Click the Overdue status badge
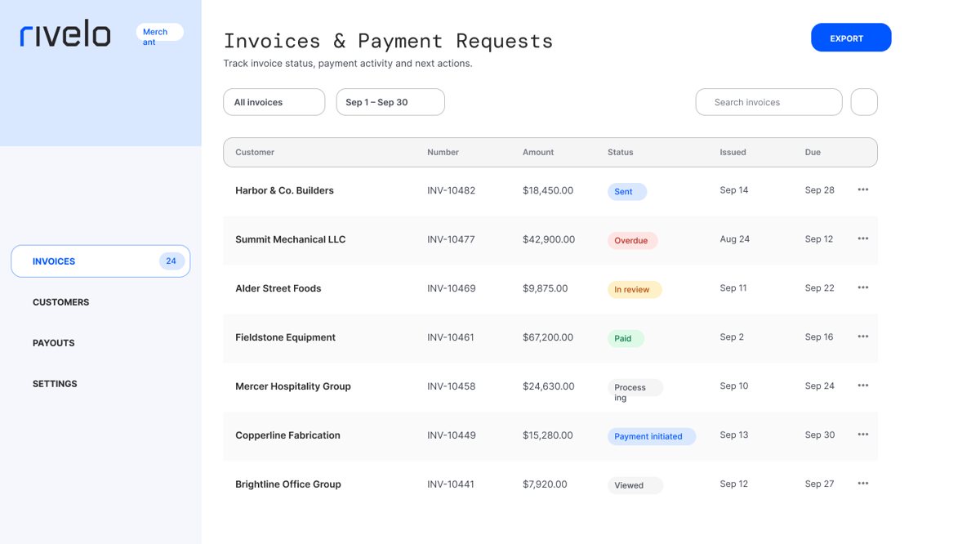Image resolution: width=980 pixels, height=544 pixels. (x=632, y=240)
